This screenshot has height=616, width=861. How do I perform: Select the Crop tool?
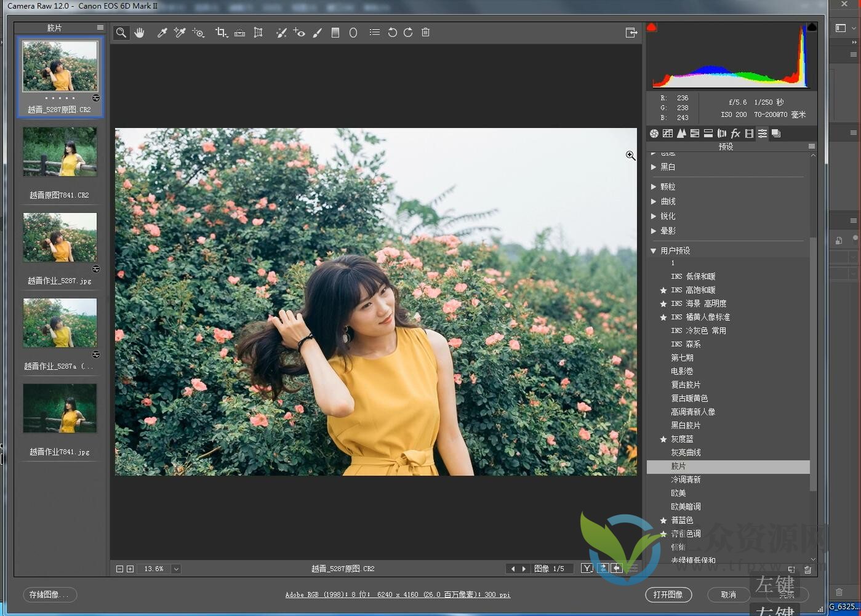pos(221,32)
